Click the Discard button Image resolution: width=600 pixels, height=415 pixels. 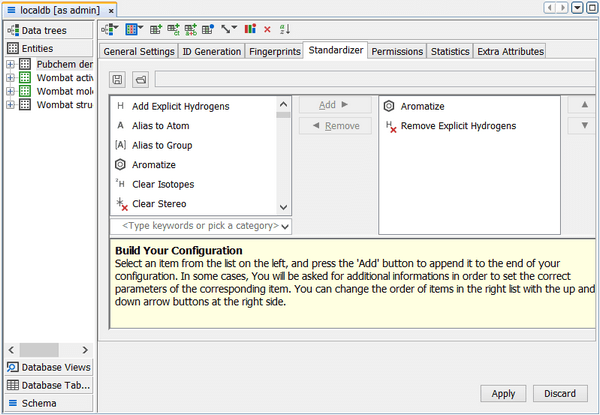click(560, 393)
